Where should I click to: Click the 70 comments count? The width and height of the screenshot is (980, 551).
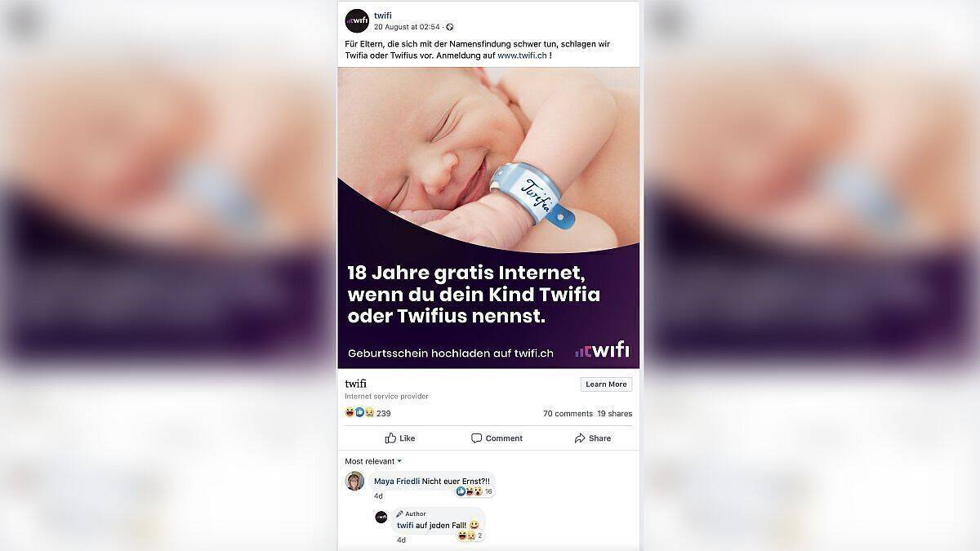pos(568,414)
